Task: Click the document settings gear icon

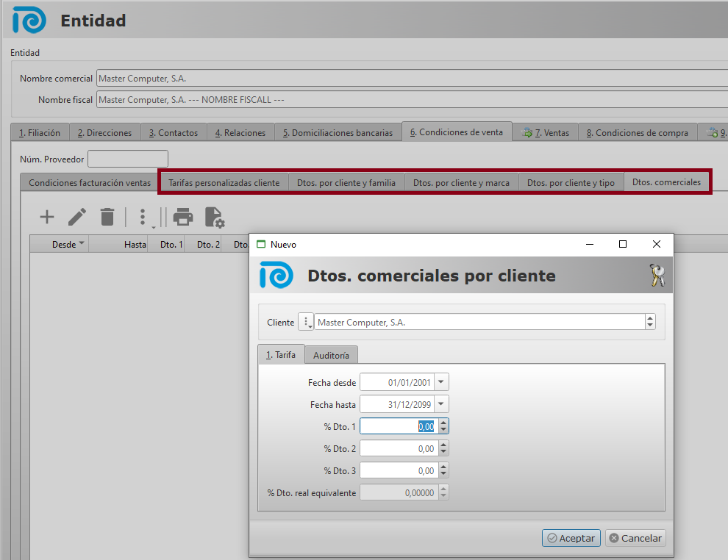Action: click(x=214, y=217)
